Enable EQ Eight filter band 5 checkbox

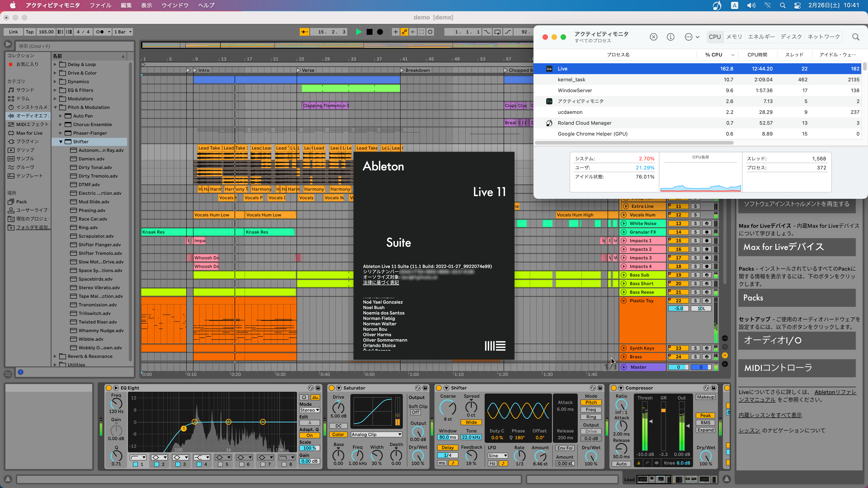click(220, 465)
